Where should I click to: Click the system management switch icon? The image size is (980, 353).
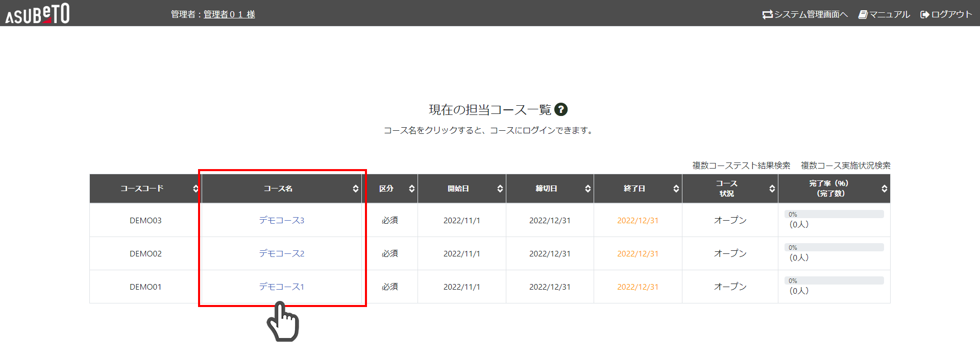[x=767, y=15]
